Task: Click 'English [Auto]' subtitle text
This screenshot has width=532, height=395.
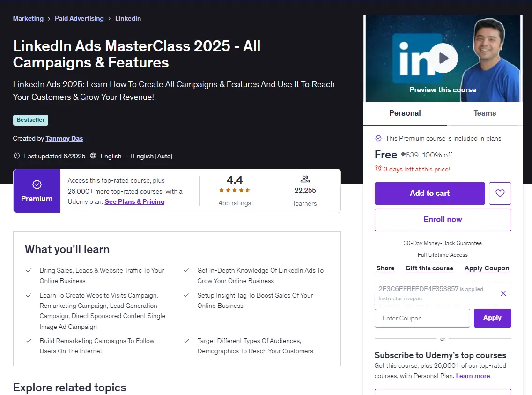Action: tap(152, 156)
